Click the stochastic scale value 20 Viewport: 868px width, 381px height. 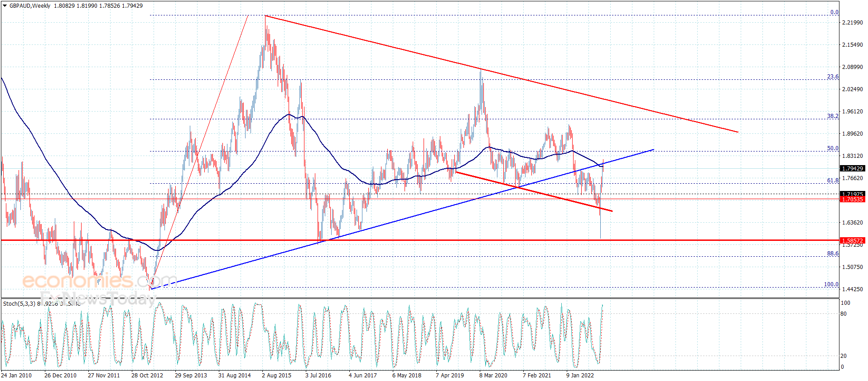844,356
